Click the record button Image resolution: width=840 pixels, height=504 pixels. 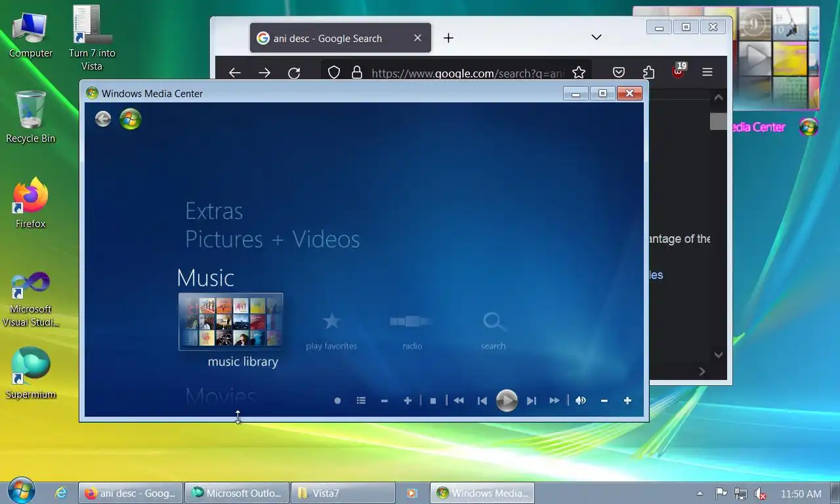[x=337, y=400]
